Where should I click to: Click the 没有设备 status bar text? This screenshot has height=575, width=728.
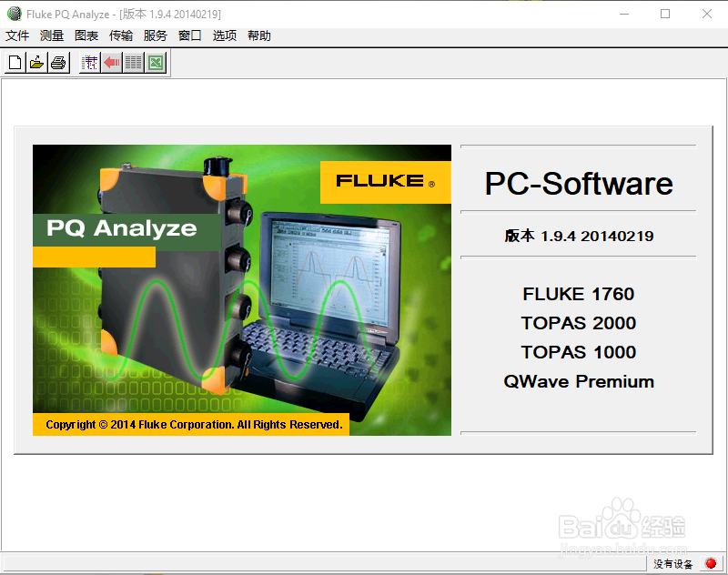click(x=672, y=564)
